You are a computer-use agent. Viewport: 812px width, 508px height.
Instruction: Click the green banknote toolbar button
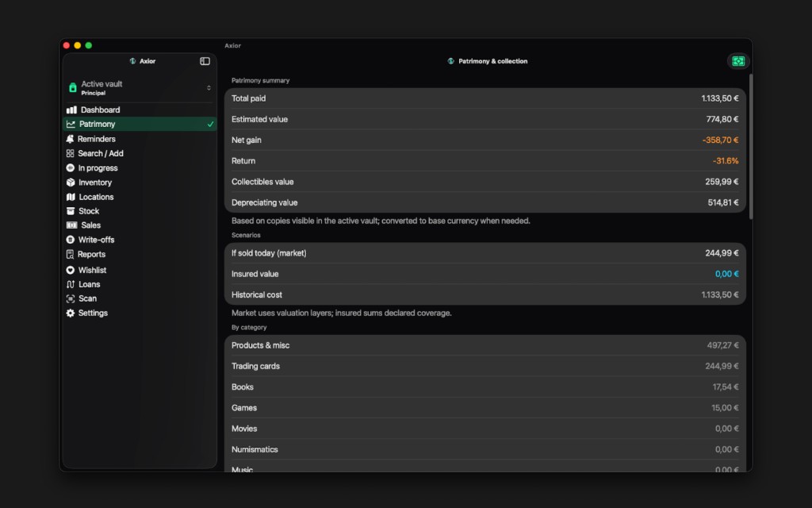(x=738, y=61)
